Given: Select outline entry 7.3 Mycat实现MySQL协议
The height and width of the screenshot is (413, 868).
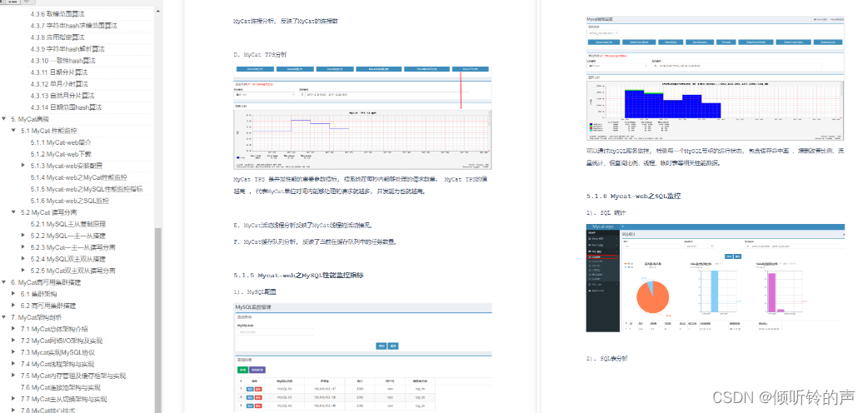Looking at the screenshot, I should point(58,352).
